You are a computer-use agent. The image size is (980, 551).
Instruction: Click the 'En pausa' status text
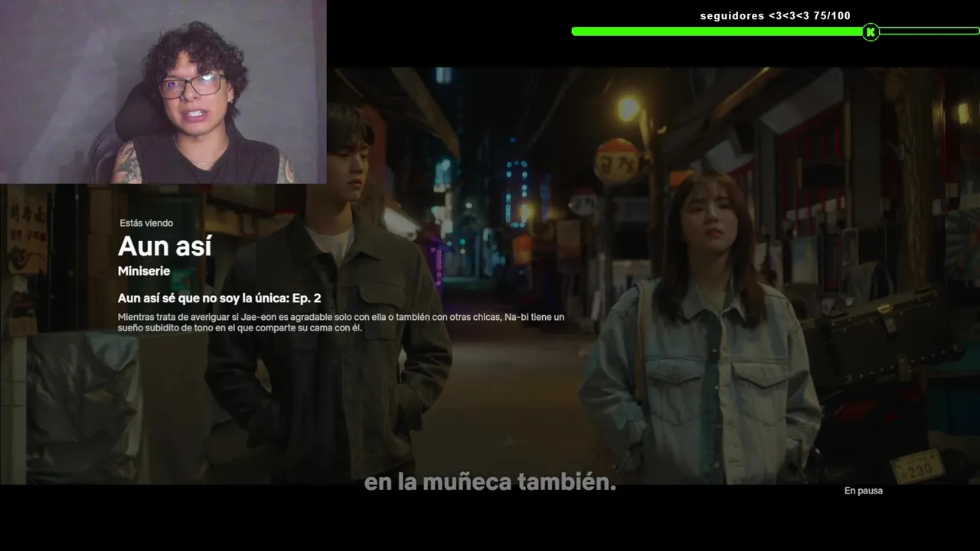point(864,491)
